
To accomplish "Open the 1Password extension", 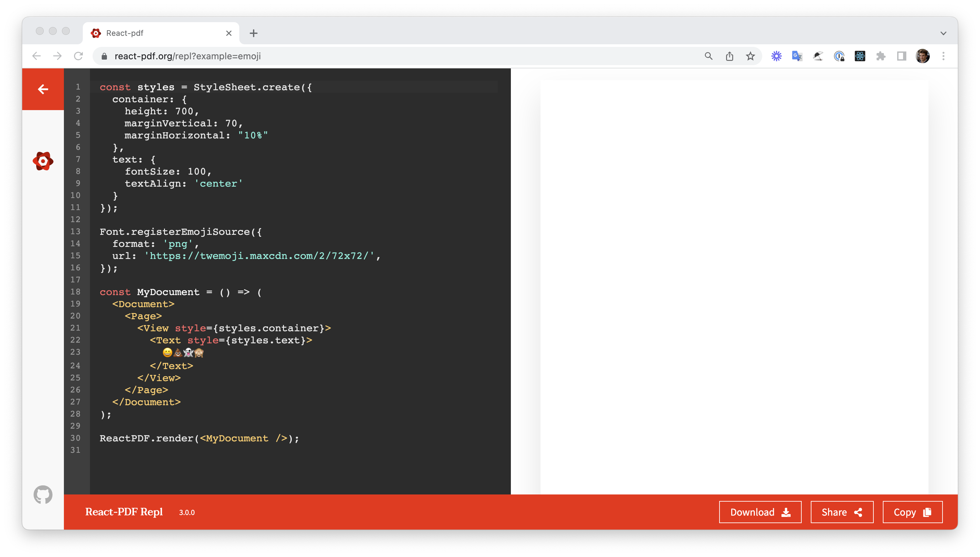I will pyautogui.click(x=839, y=56).
